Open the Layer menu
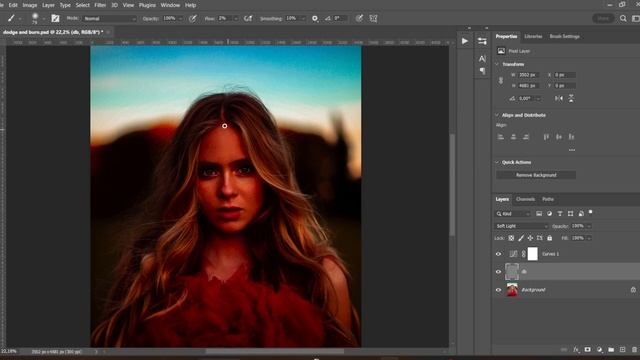This screenshot has width=640, height=360. coord(48,5)
